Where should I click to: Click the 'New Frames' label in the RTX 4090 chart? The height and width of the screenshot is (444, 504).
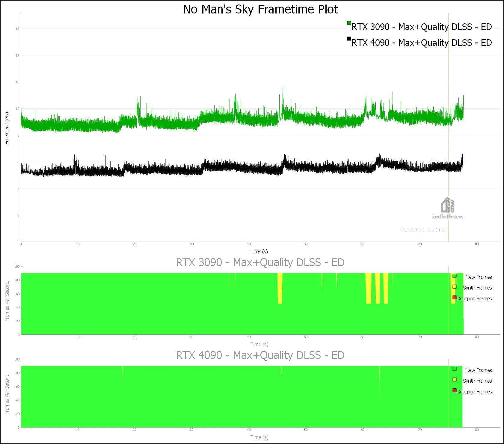coord(479,370)
